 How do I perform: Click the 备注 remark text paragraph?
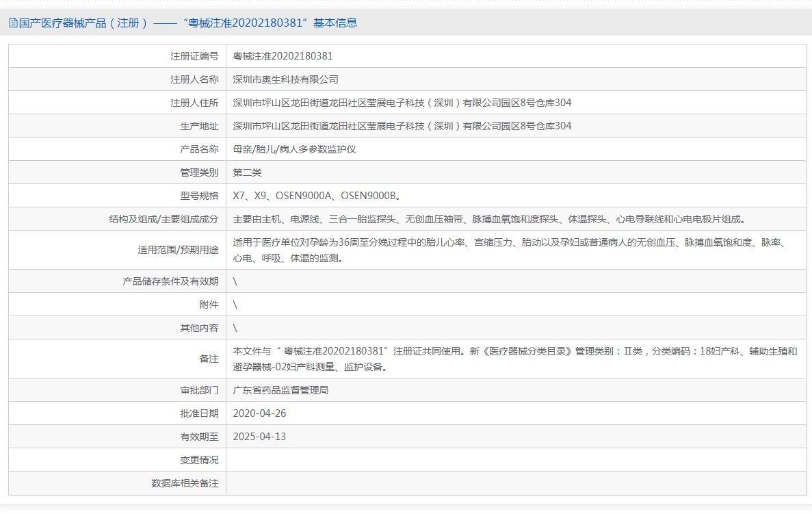coord(514,359)
